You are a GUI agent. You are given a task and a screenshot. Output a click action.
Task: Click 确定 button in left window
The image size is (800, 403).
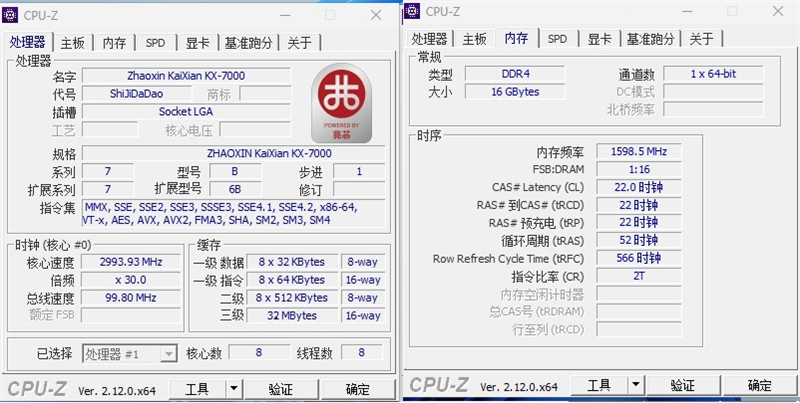[358, 389]
